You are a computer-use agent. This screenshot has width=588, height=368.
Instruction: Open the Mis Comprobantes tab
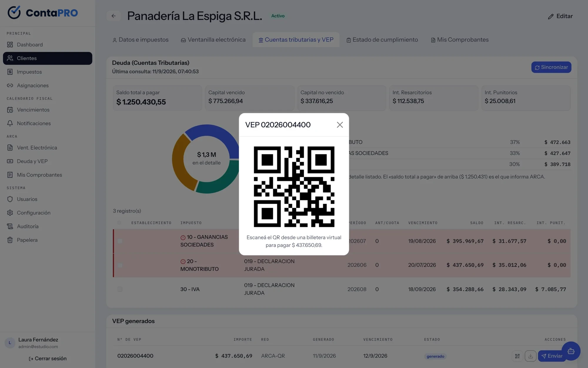click(460, 40)
